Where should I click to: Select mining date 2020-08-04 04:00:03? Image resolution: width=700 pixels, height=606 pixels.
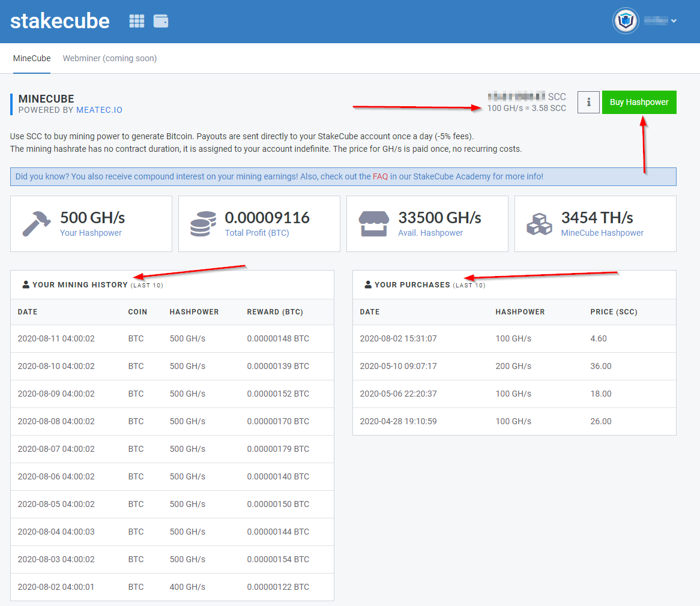56,532
